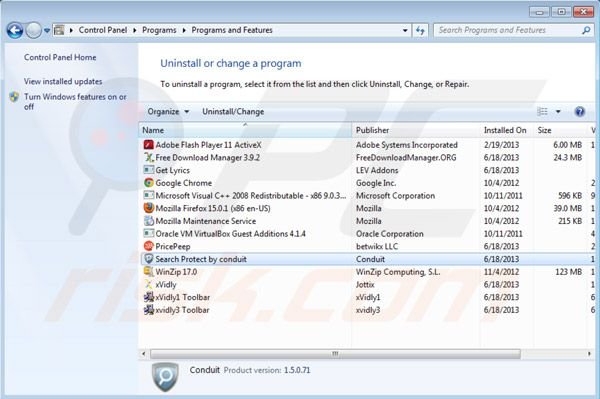Click the Google Chrome icon
The image size is (600, 399).
pos(148,183)
